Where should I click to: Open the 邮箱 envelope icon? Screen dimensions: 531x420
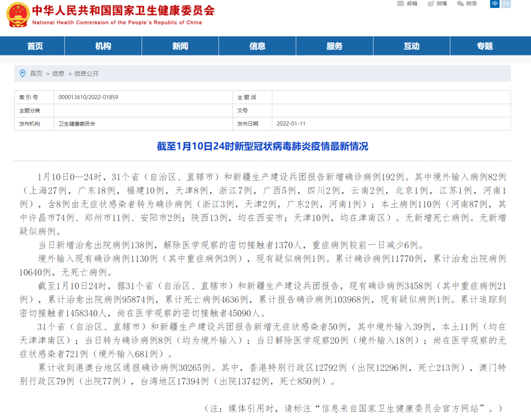(x=400, y=3)
